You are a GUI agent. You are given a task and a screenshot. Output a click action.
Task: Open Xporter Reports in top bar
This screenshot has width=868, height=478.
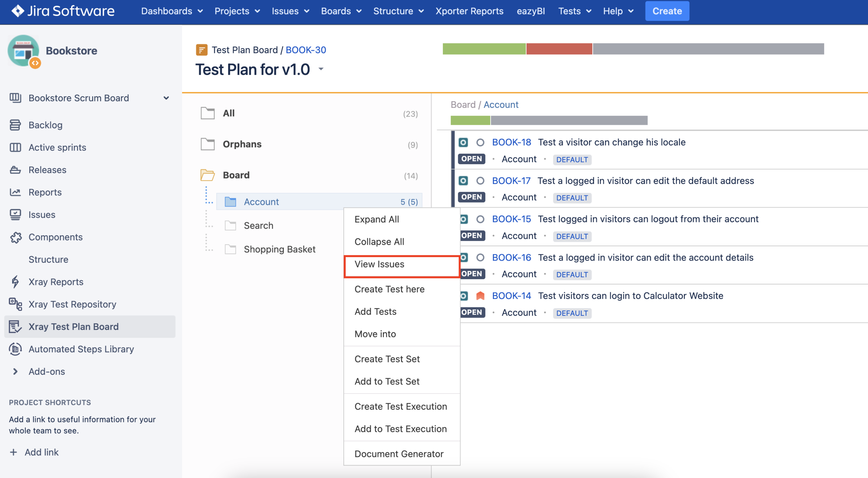point(469,11)
